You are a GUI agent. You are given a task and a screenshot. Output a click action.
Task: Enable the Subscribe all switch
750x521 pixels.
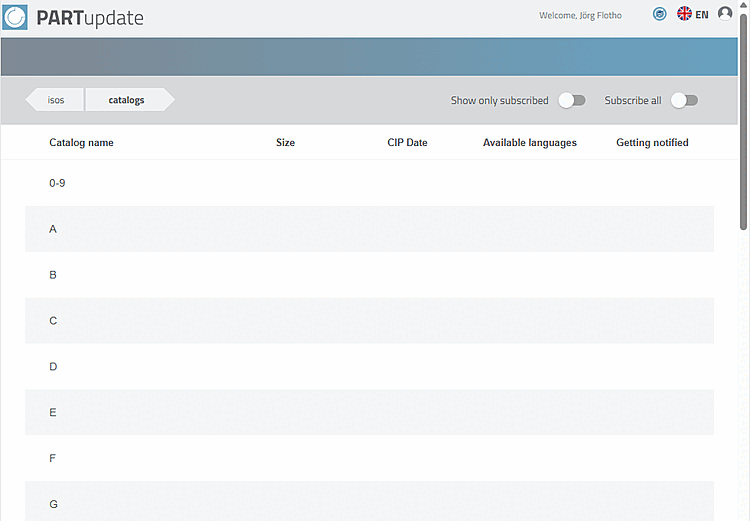684,100
